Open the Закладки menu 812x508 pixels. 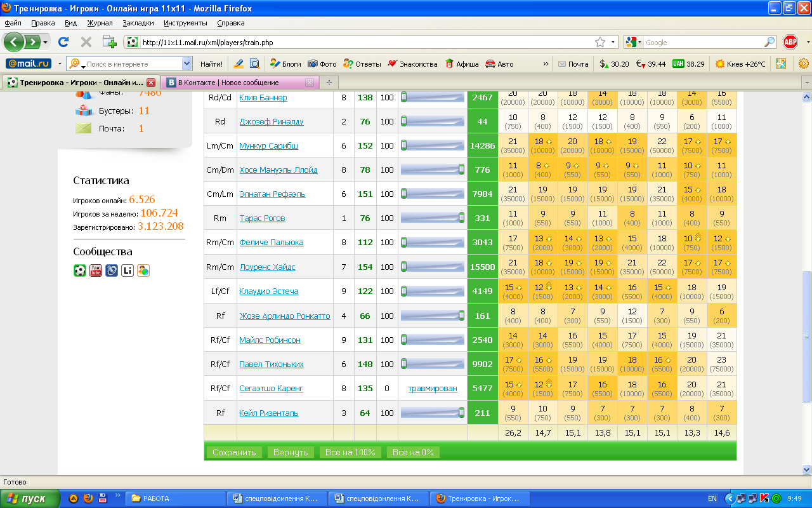[138, 23]
